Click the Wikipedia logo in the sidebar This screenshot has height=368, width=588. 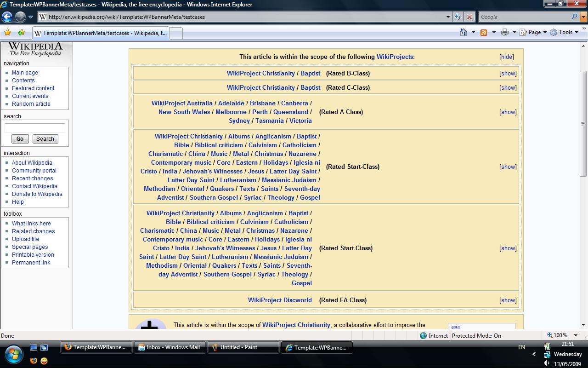coord(35,49)
